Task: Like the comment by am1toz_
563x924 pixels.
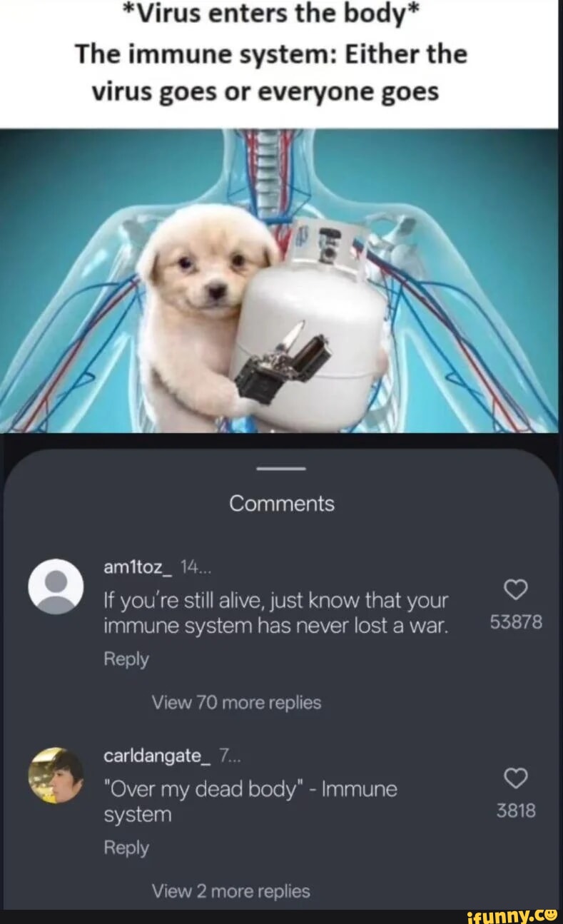Action: [517, 589]
